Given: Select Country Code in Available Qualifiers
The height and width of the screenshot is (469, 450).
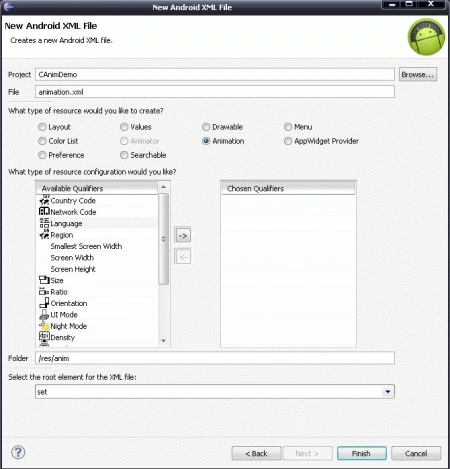Looking at the screenshot, I should (97, 201).
